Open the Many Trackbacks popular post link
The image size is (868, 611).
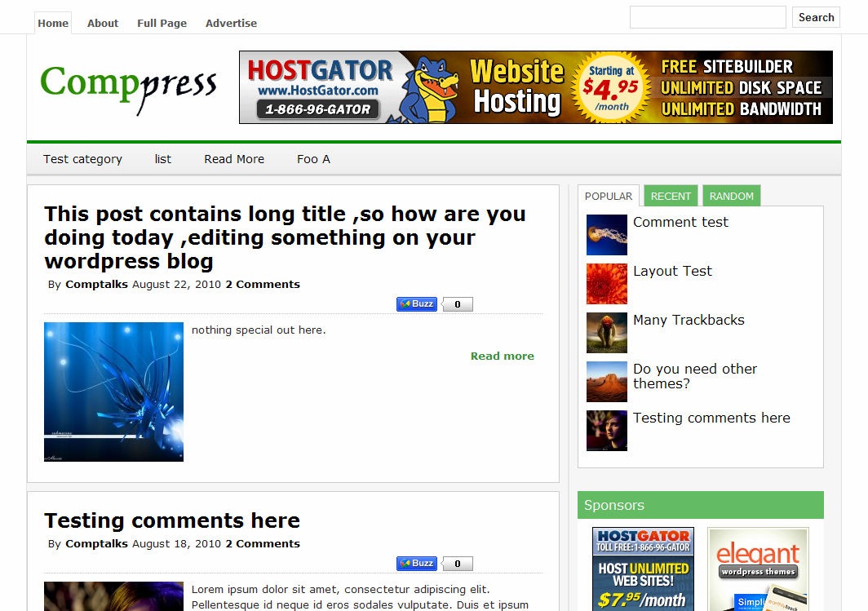[x=689, y=320]
